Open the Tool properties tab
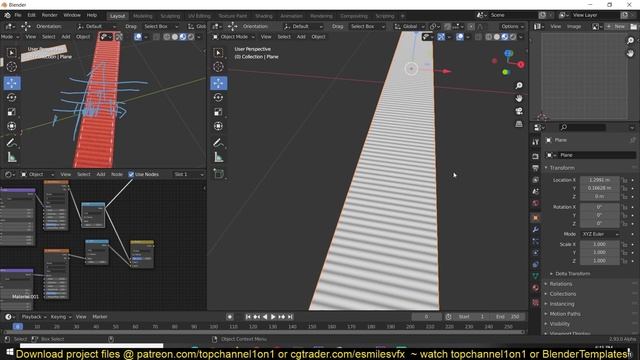Image resolution: width=640 pixels, height=360 pixels. coord(536,142)
